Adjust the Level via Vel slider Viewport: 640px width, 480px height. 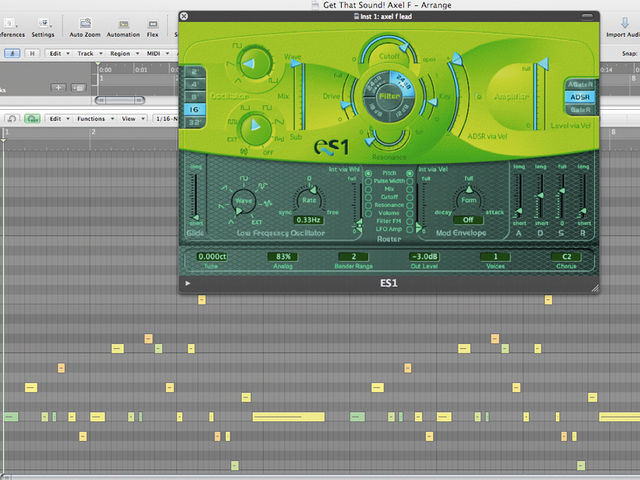(541, 94)
